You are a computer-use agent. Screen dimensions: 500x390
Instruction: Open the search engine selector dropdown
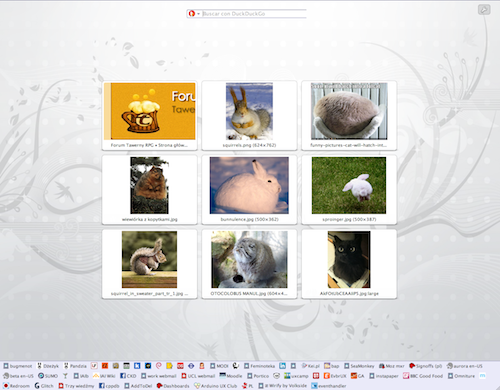point(194,14)
